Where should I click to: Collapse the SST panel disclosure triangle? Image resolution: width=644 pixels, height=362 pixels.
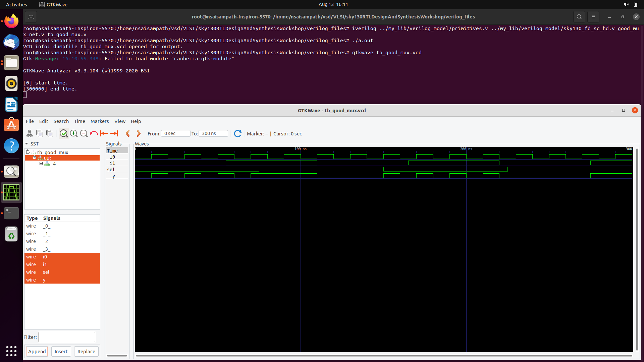click(x=26, y=144)
